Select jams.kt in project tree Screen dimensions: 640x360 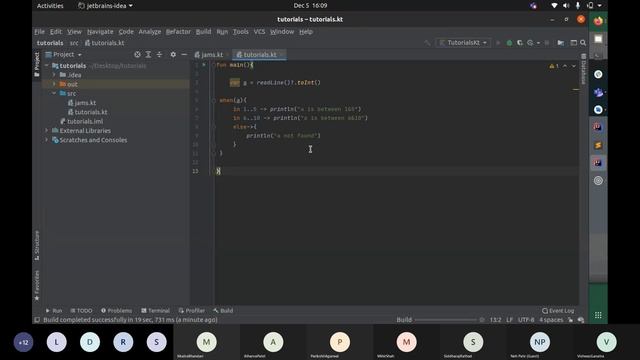click(x=82, y=103)
